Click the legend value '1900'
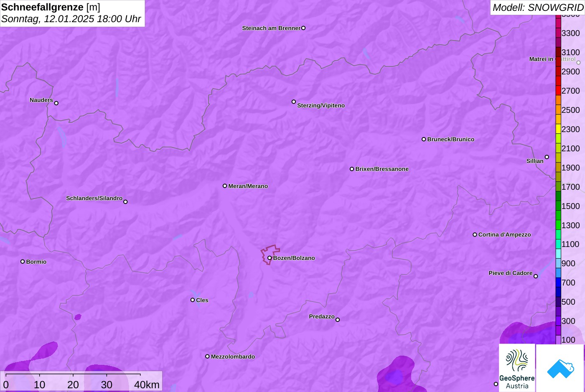Image resolution: width=585 pixels, height=392 pixels. 570,168
